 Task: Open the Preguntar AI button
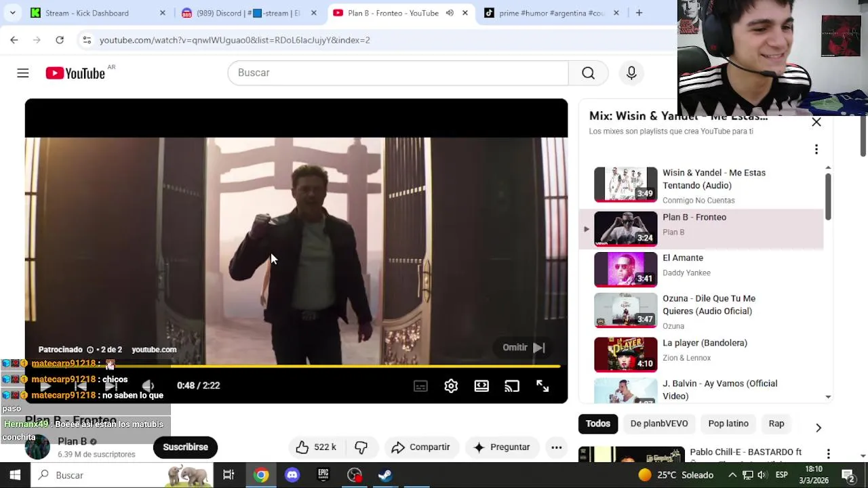(x=502, y=447)
